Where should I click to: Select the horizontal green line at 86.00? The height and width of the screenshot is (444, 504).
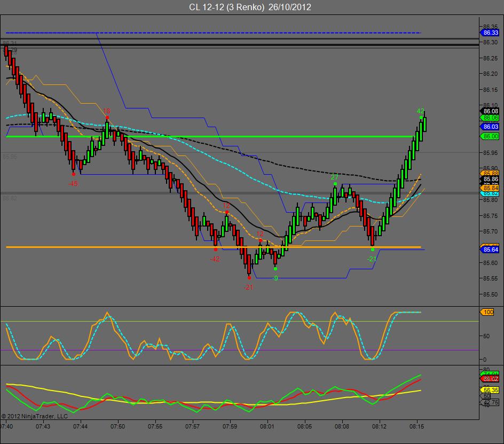(210, 137)
